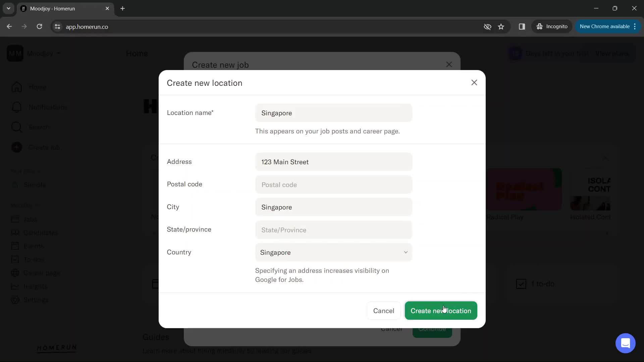Open the tab search dropdown arrow
This screenshot has width=644, height=362.
point(8,8)
